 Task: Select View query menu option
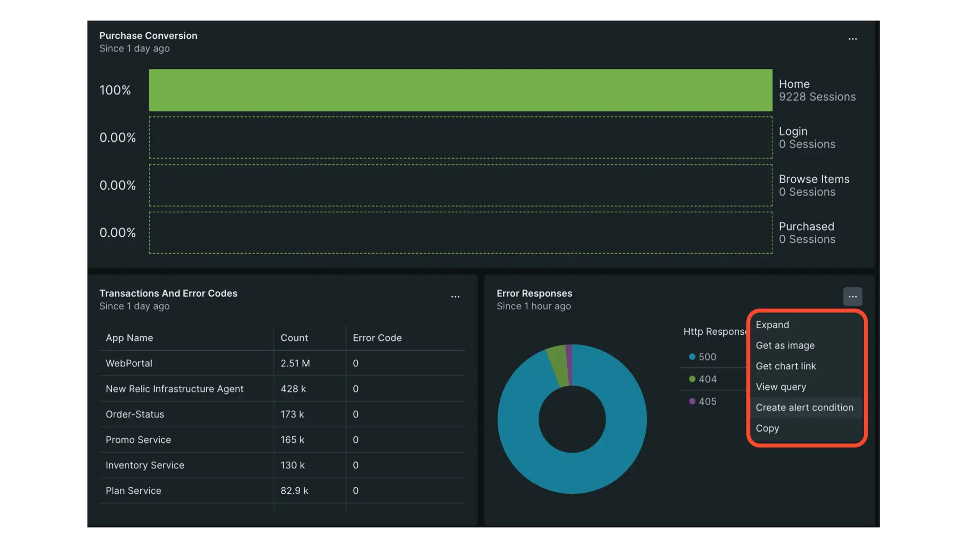[x=781, y=387]
